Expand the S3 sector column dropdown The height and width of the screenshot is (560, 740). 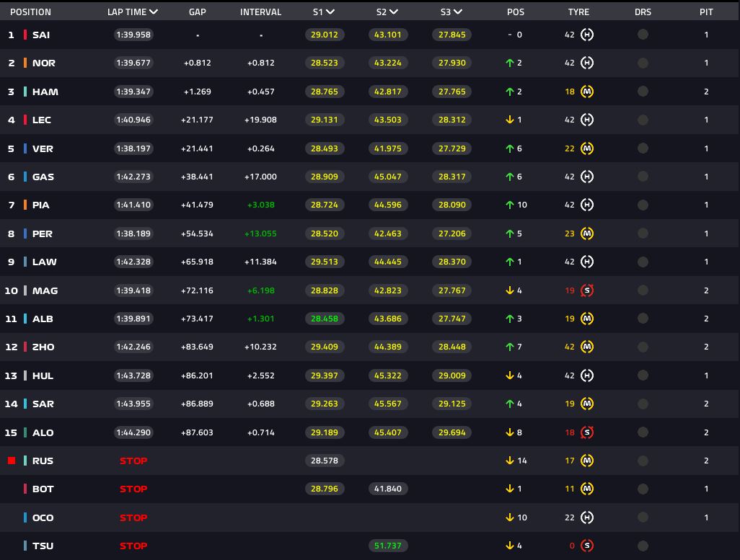pyautogui.click(x=458, y=12)
